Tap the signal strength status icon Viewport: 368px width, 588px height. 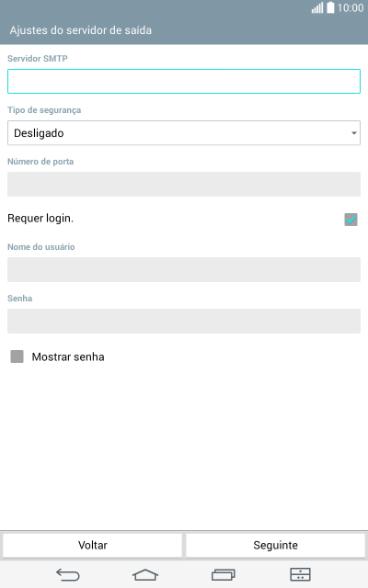(316, 8)
